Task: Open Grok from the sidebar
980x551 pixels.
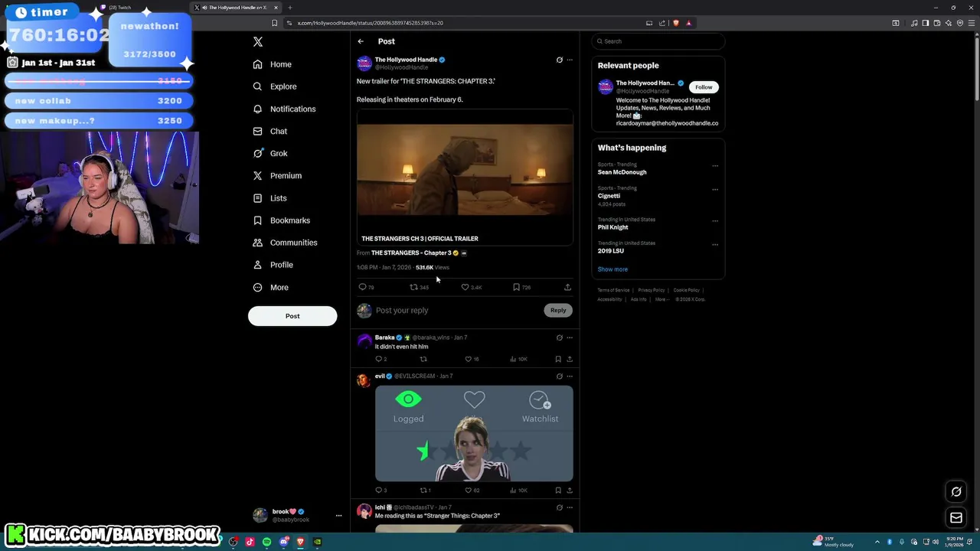Action: point(270,153)
